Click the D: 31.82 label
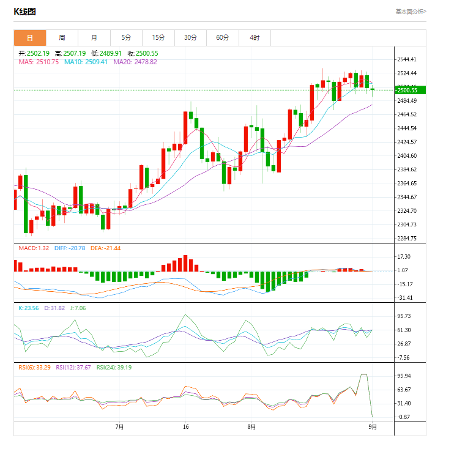Image resolution: width=476 pixels, height=449 pixels. coord(54,308)
